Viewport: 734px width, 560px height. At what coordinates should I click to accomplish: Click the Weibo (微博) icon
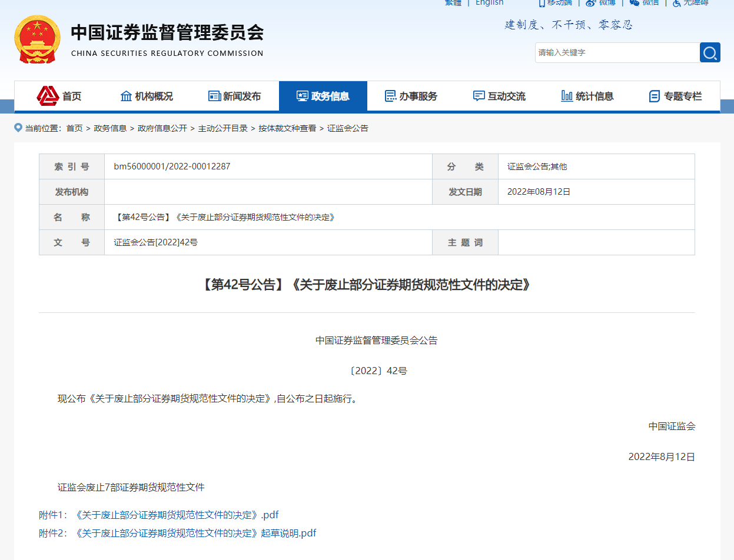(x=589, y=3)
